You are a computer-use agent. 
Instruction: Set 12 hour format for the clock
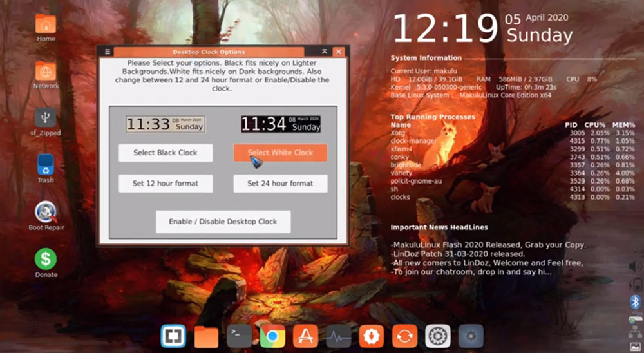[x=166, y=184]
